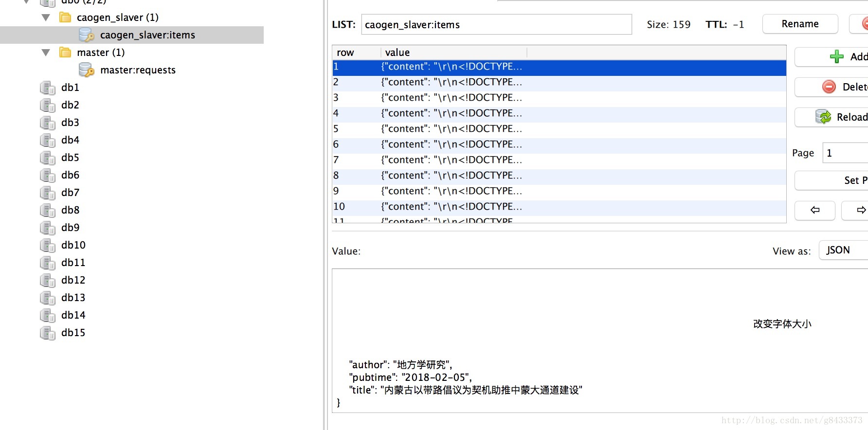Select the db5 tree item
The image size is (868, 430).
70,158
